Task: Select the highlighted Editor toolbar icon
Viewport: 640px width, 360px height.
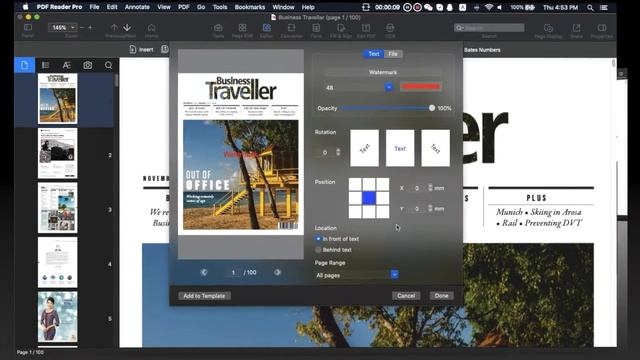Action: pos(267,27)
